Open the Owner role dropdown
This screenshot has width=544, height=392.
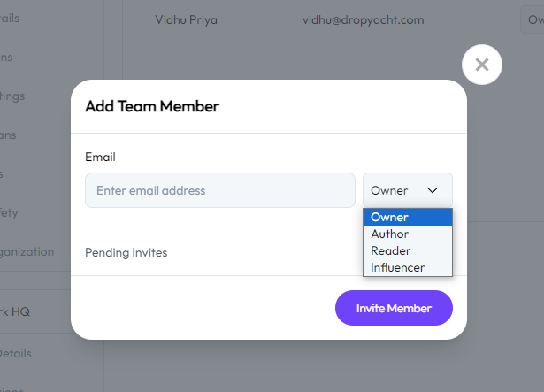point(408,190)
